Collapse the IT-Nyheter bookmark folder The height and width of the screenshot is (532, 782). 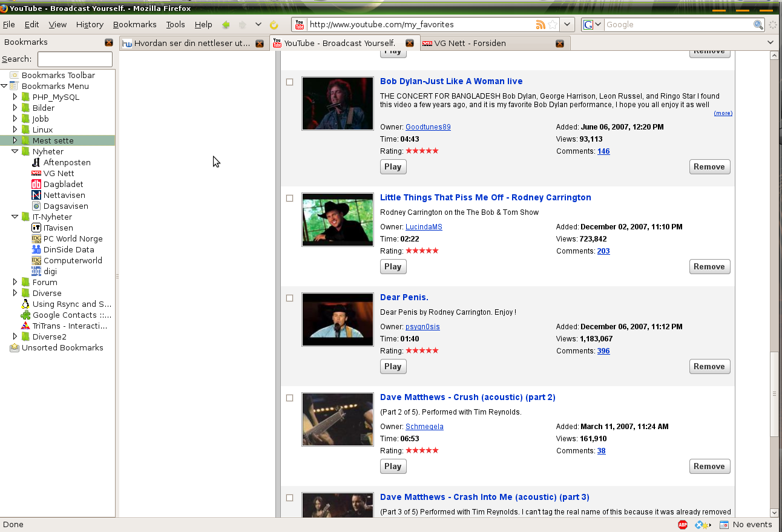coord(15,217)
